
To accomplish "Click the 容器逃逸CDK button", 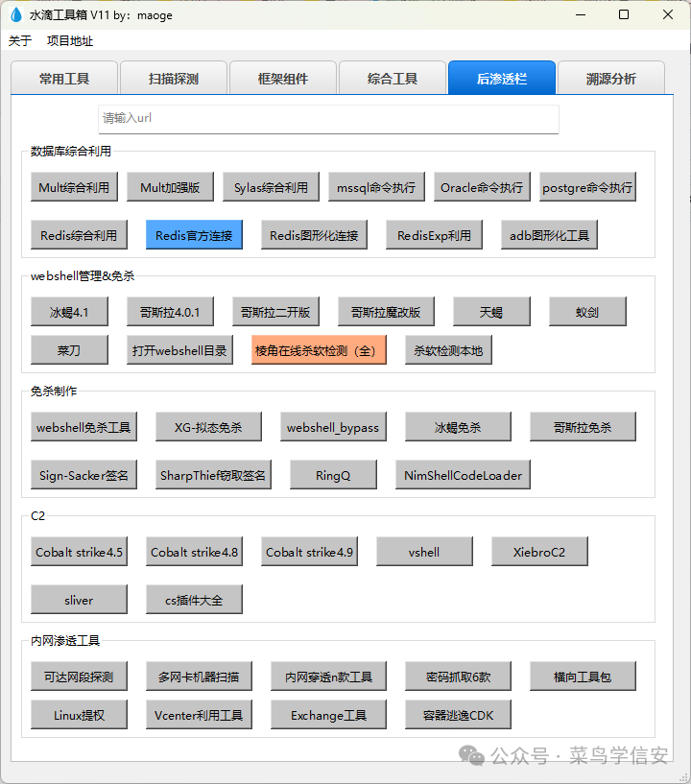I will click(458, 715).
